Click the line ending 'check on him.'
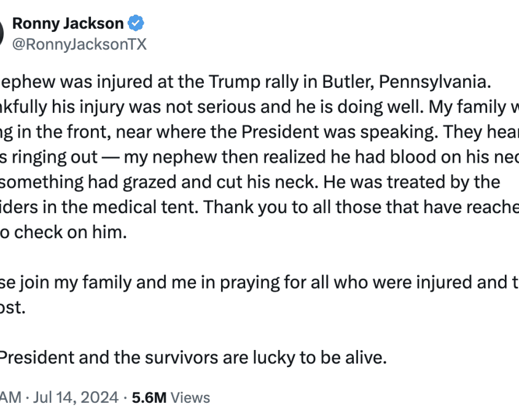Screen dimensions: 519x420 [x=63, y=232]
